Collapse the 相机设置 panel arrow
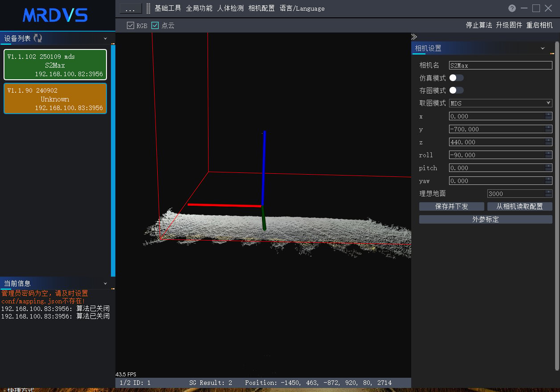Viewport: 560px width, 392px height. point(543,48)
